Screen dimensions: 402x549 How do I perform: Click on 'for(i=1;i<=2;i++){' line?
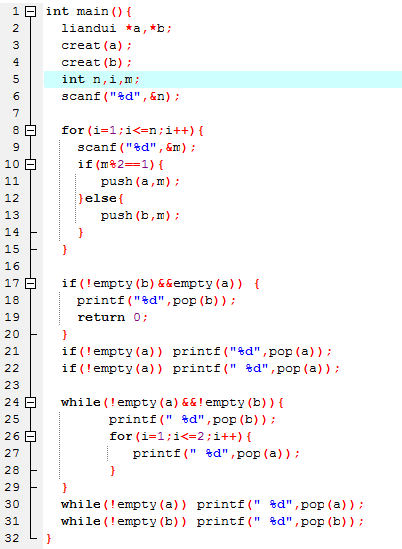[x=180, y=437]
